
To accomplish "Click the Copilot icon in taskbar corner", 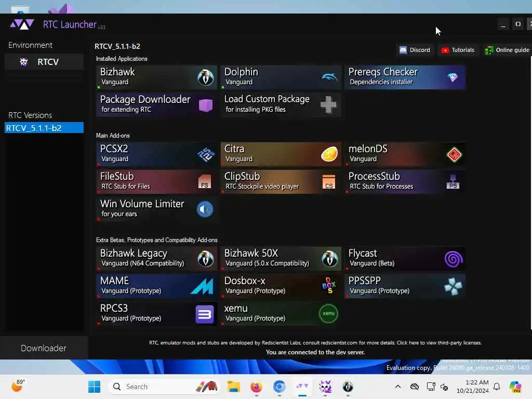I will click(x=516, y=387).
